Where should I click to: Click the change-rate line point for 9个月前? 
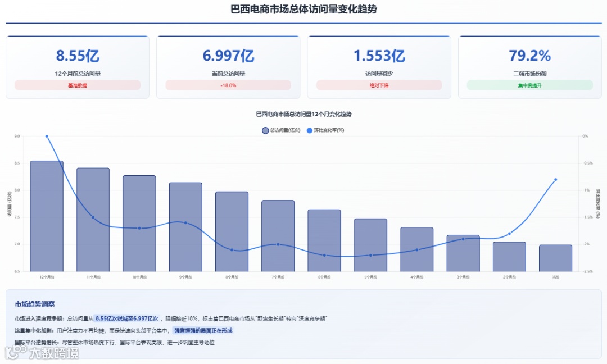click(185, 223)
